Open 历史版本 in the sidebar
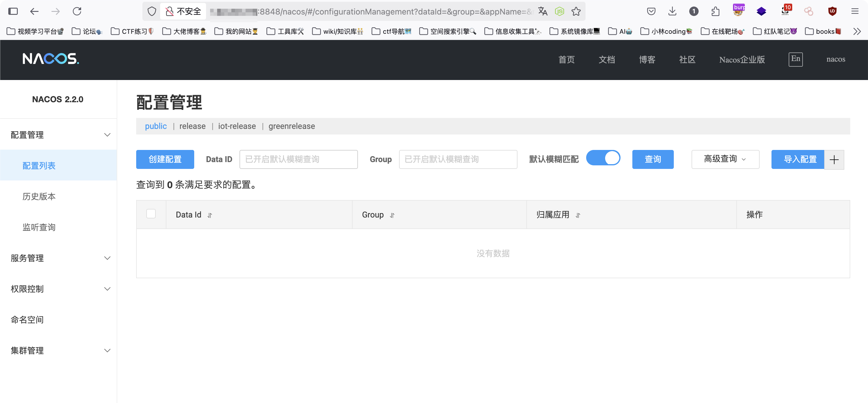Image resolution: width=868 pixels, height=403 pixels. (x=39, y=196)
